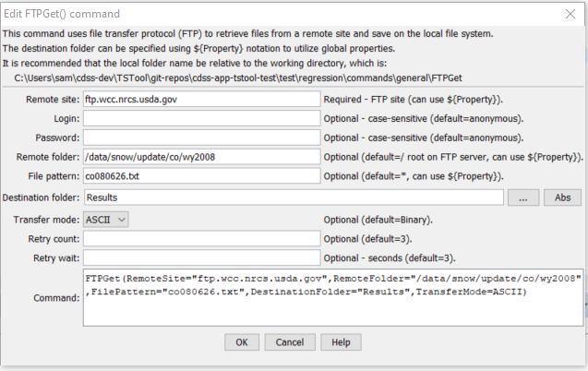Click the Remote folder field

pyautogui.click(x=202, y=157)
